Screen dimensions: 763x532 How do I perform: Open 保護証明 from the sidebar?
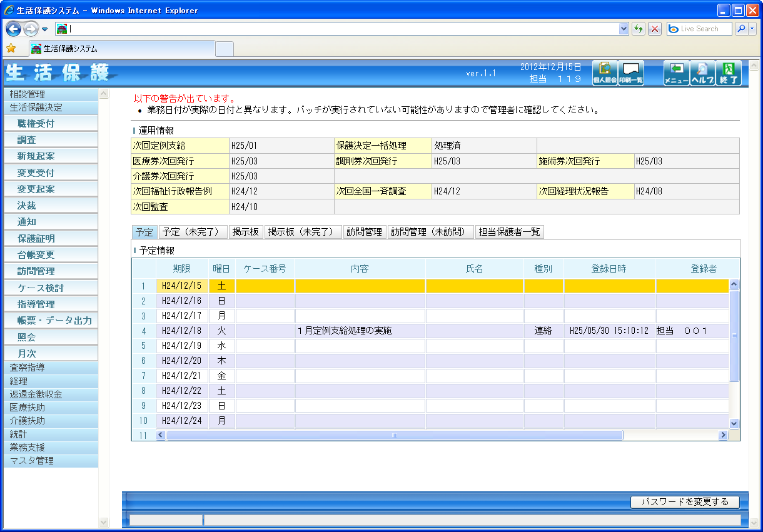(51, 239)
